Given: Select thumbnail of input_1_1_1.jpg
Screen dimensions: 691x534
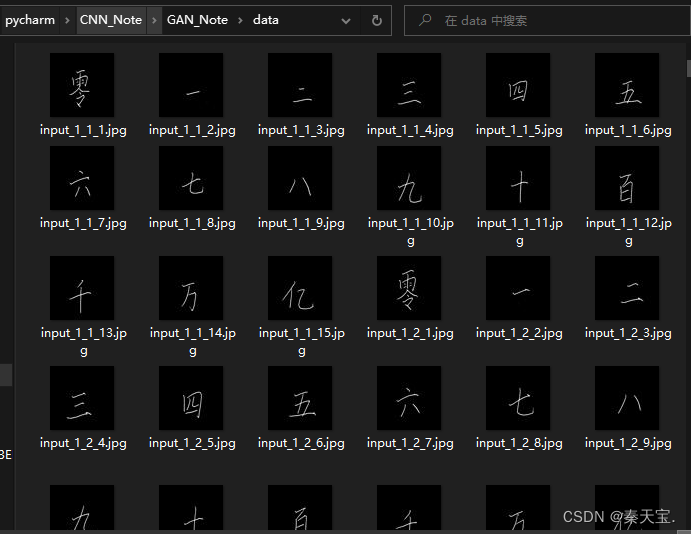Looking at the screenshot, I should [82, 85].
